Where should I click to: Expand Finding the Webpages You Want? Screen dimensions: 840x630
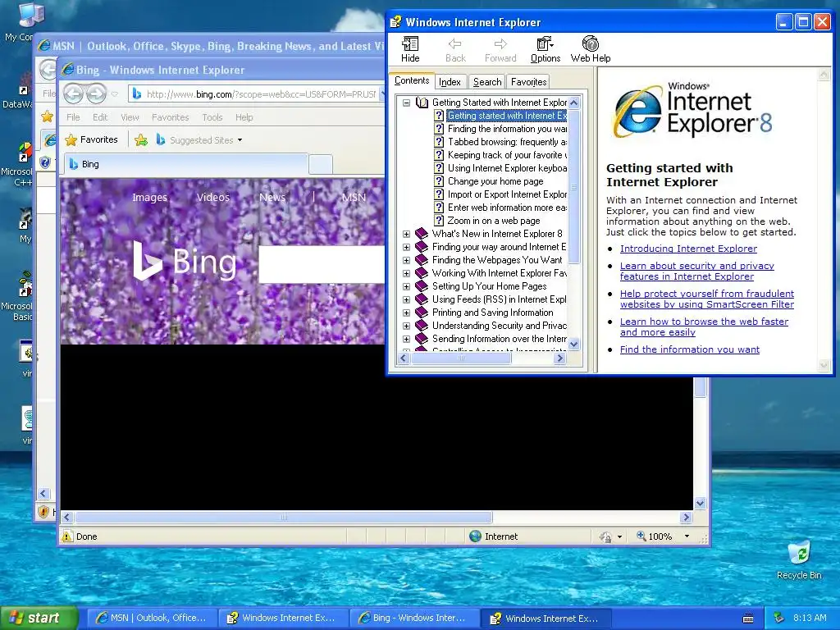407,260
